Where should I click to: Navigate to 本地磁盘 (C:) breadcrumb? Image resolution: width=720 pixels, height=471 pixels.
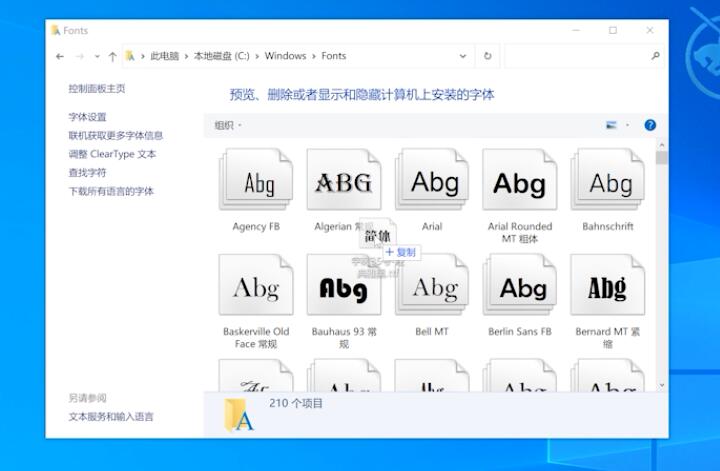pyautogui.click(x=222, y=56)
